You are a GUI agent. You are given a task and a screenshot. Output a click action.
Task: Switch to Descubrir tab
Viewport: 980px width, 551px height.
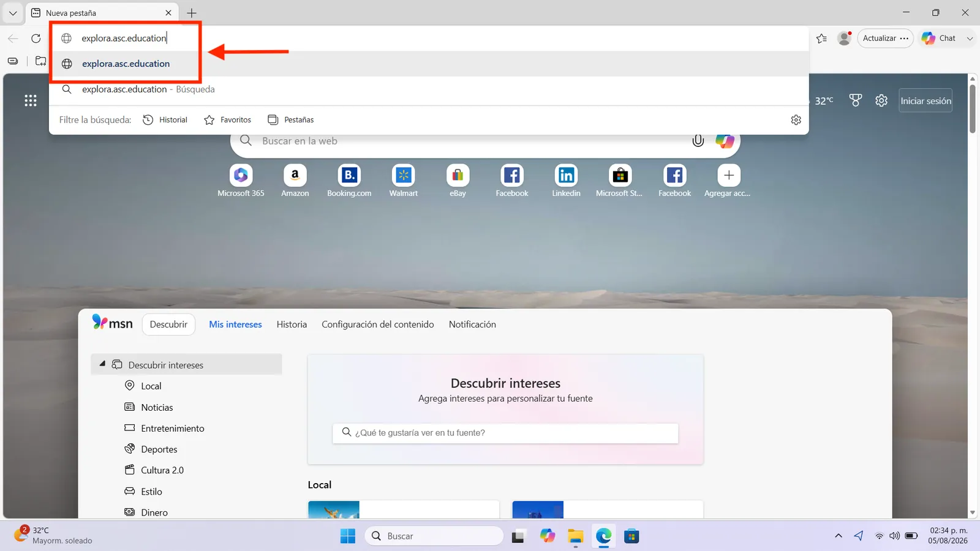click(x=168, y=324)
